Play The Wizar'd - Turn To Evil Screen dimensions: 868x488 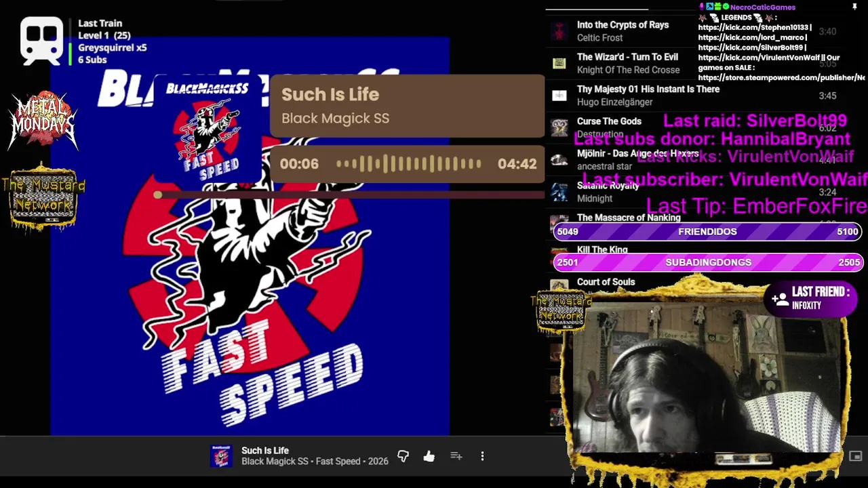click(627, 57)
